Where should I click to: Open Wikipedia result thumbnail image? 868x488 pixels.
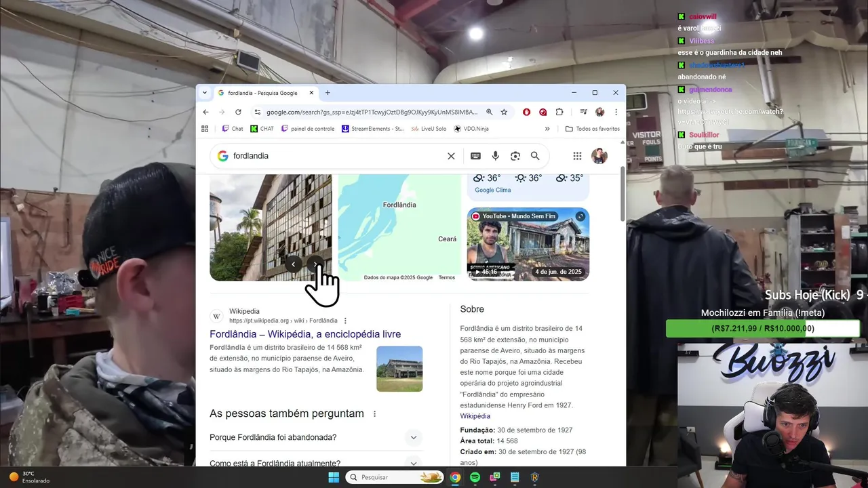[399, 369]
